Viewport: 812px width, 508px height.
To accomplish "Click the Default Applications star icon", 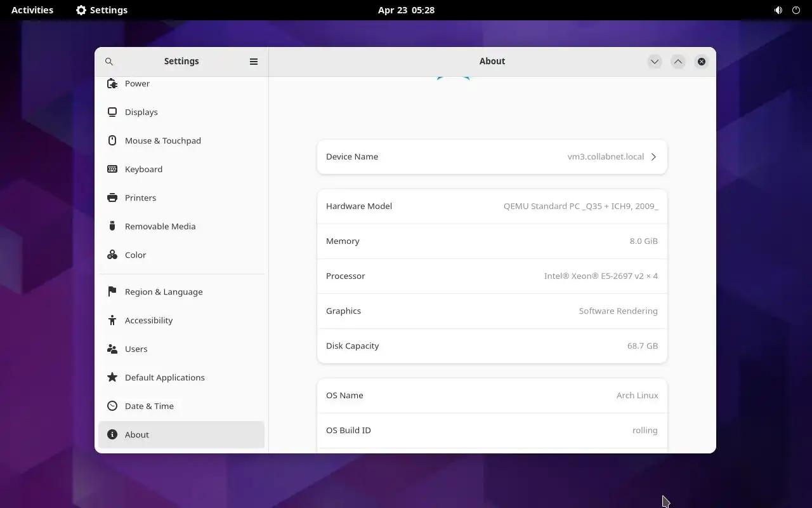I will click(112, 377).
